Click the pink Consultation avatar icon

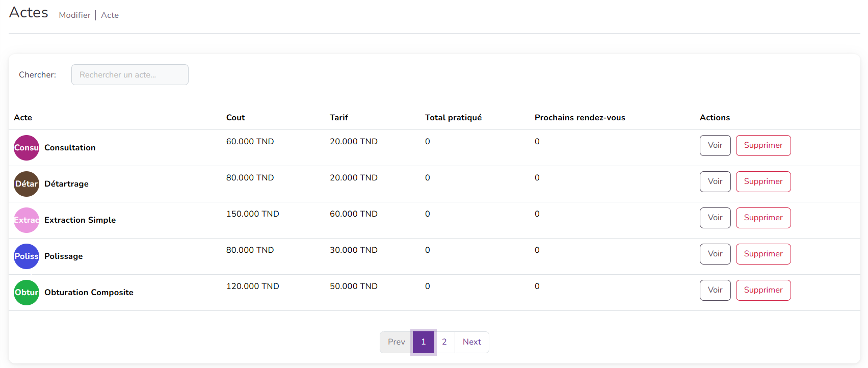(27, 148)
